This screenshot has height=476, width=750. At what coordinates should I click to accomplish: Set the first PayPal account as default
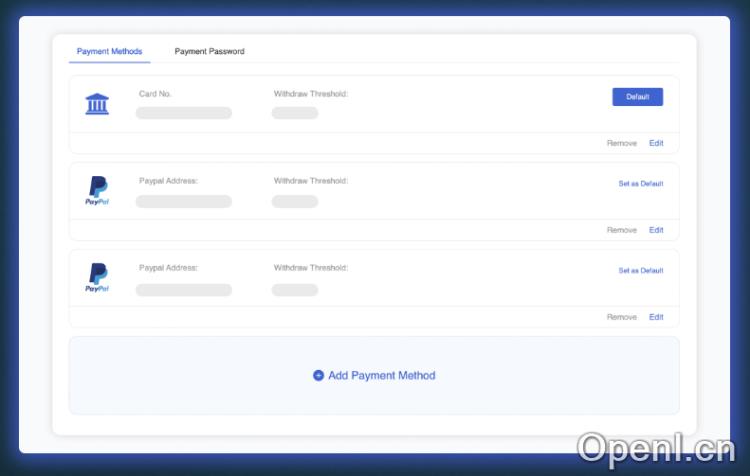[640, 184]
